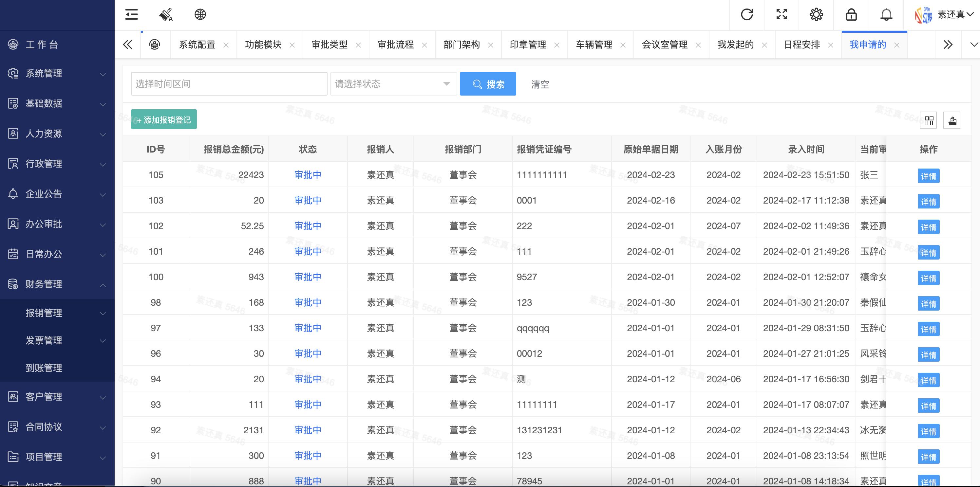Switch to the 印章管理 tab
This screenshot has height=487, width=980.
528,45
